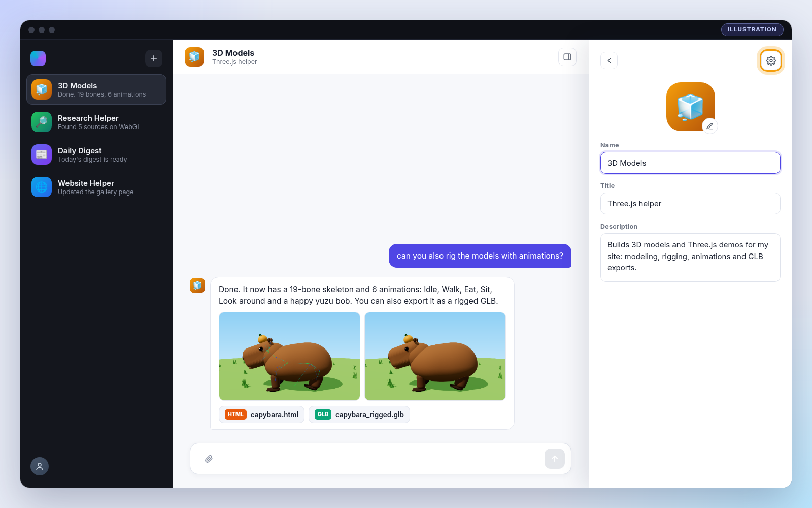The width and height of the screenshot is (812, 508).
Task: Click the Research Helper magnifier icon
Action: (42, 122)
